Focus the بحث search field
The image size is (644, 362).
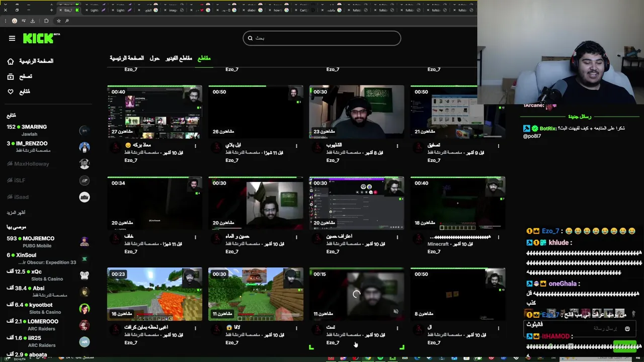(x=322, y=38)
